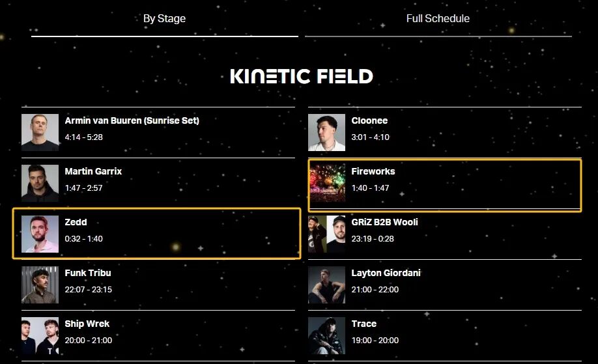Click the Kinetic Field stage heading
598x364 pixels.
pyautogui.click(x=302, y=76)
